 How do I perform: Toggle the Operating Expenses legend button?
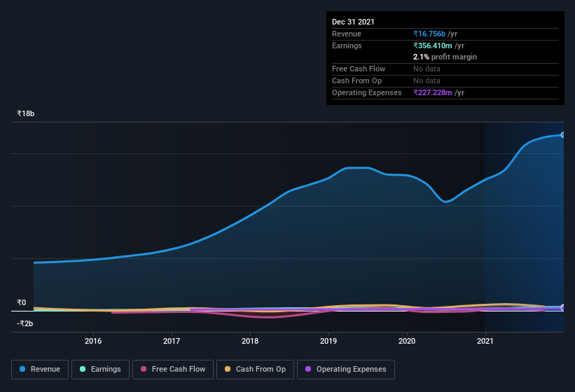[345, 370]
